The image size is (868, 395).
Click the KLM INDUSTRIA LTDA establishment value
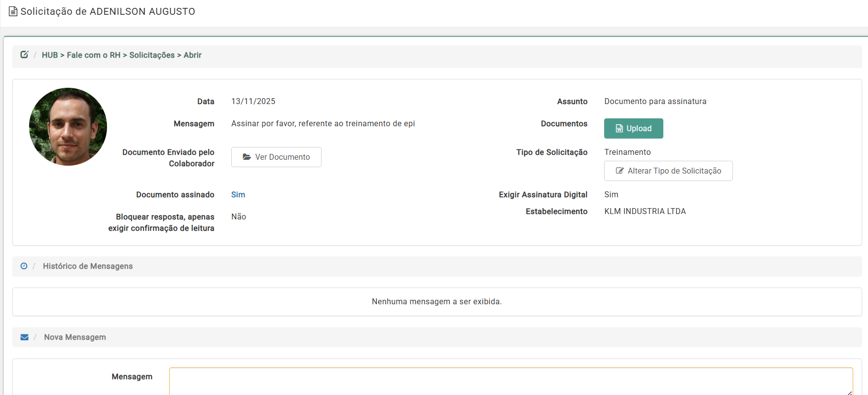coord(645,212)
